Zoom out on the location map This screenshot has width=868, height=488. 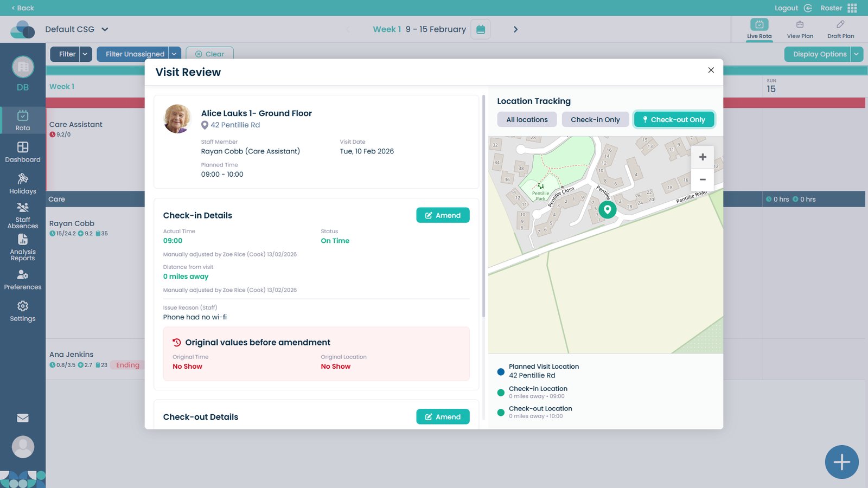703,179
